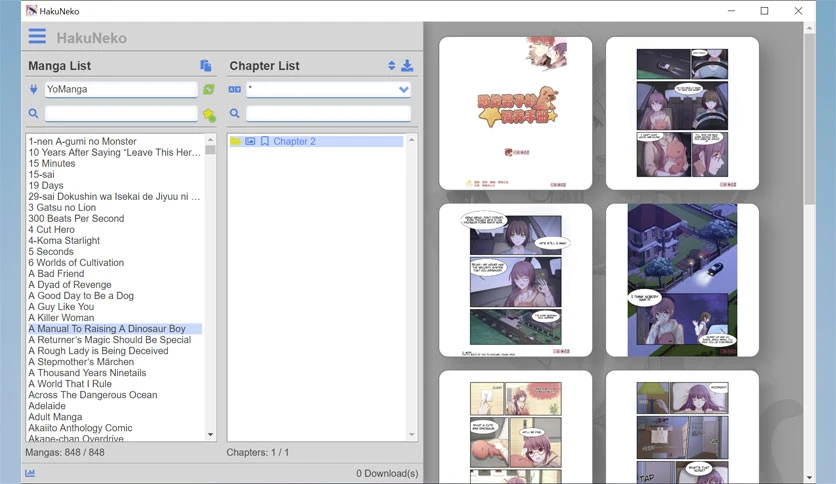The image size is (836, 484).
Task: Select manga 'A World That I Rule'
Action: pos(70,384)
